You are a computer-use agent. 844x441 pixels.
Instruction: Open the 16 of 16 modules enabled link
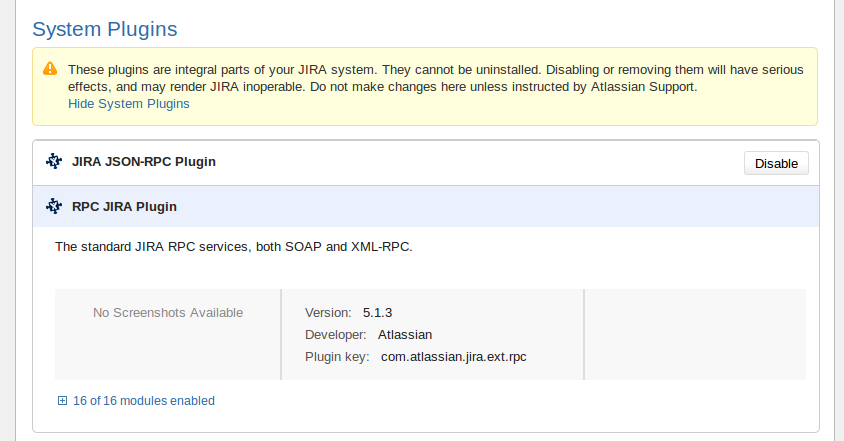coord(144,401)
